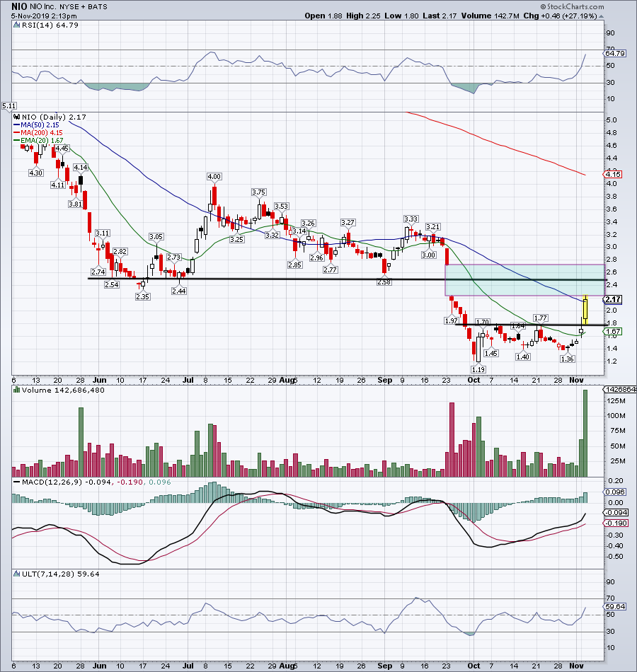Click the up-triangle icon after the Chg percentage
The image size is (637, 672).
point(601,16)
